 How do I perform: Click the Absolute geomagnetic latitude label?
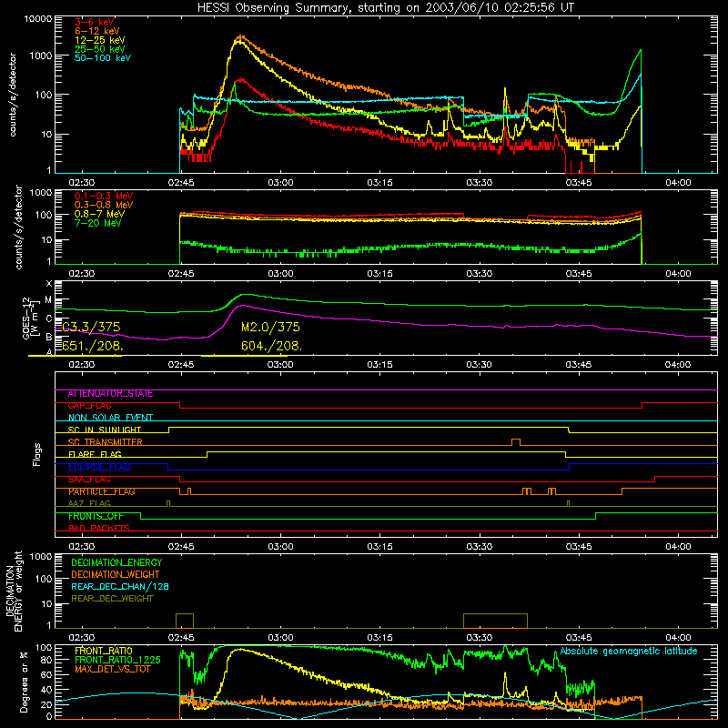(629, 651)
